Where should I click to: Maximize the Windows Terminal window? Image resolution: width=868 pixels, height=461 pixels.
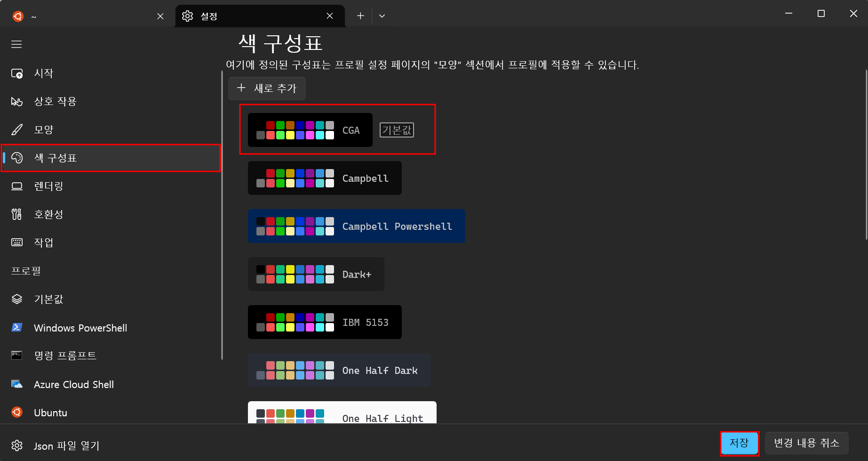tap(821, 14)
